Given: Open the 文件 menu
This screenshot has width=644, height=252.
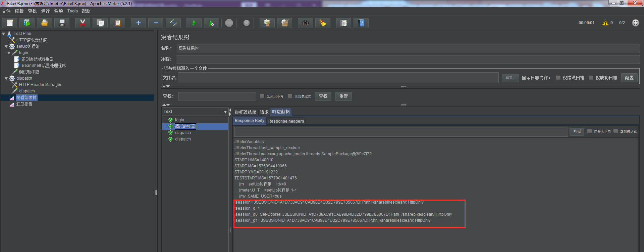Looking at the screenshot, I should point(6,11).
